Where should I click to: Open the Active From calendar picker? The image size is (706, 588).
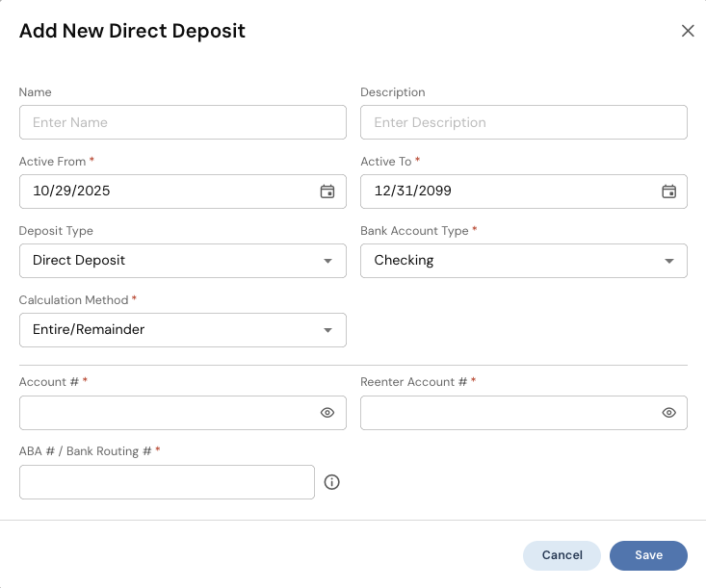click(x=327, y=192)
